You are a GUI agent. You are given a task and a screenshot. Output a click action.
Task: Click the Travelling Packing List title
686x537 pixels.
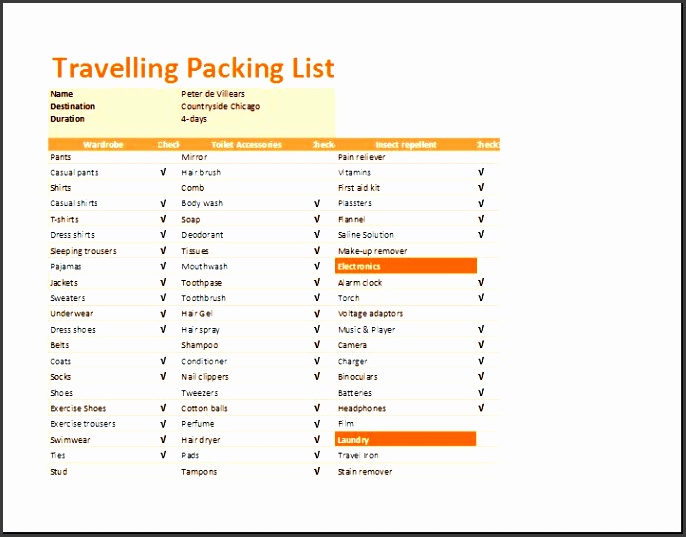pos(193,68)
